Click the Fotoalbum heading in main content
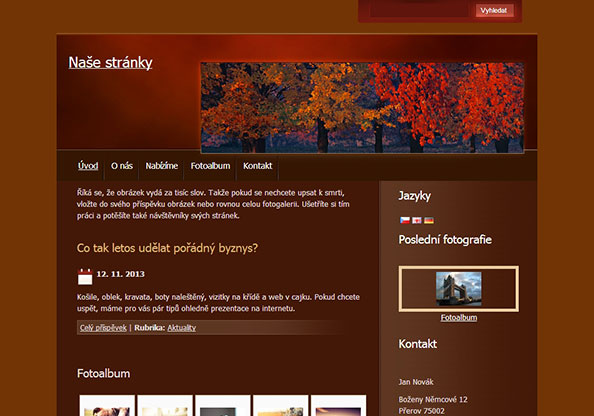 pos(103,374)
